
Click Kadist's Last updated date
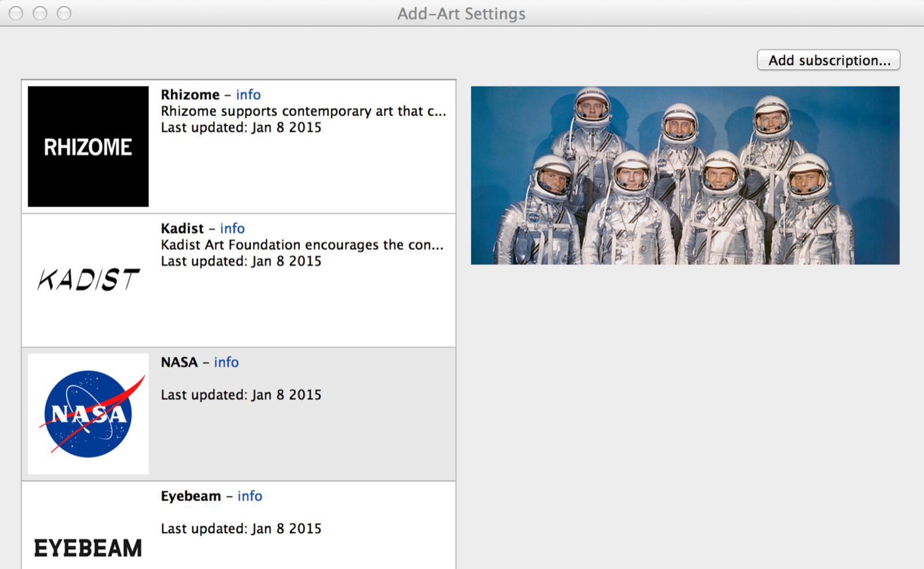click(x=241, y=261)
